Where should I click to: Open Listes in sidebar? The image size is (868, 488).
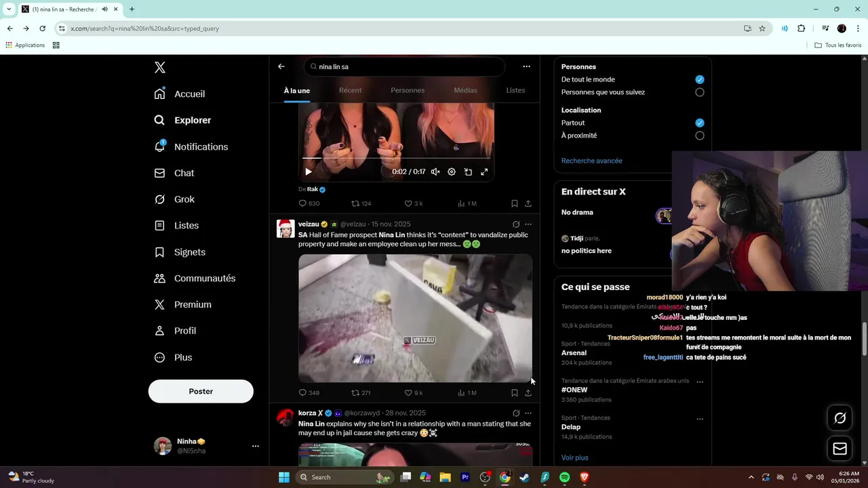(x=177, y=226)
